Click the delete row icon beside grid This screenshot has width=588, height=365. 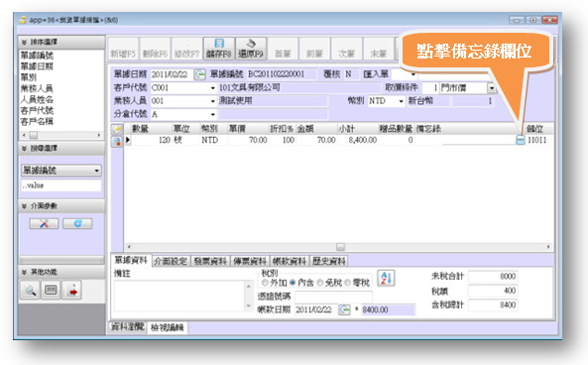pyautogui.click(x=117, y=142)
